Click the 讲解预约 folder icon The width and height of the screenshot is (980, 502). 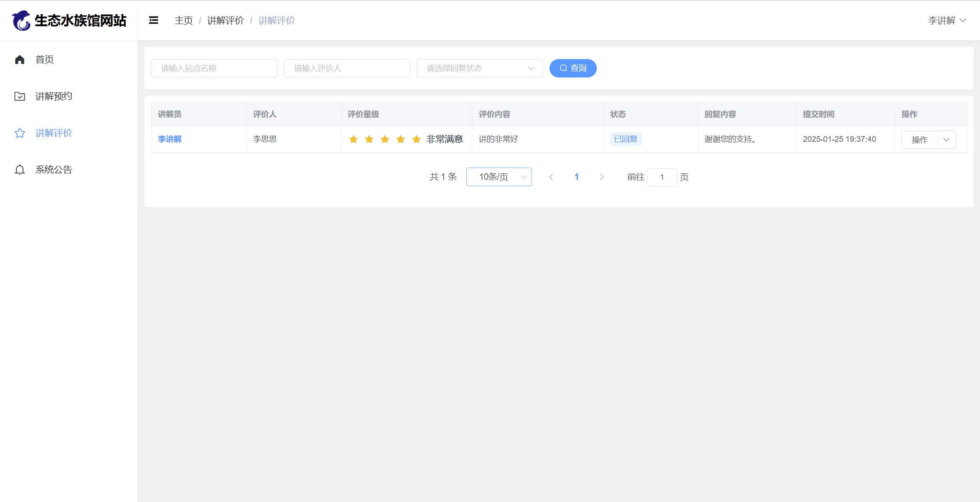coord(20,96)
